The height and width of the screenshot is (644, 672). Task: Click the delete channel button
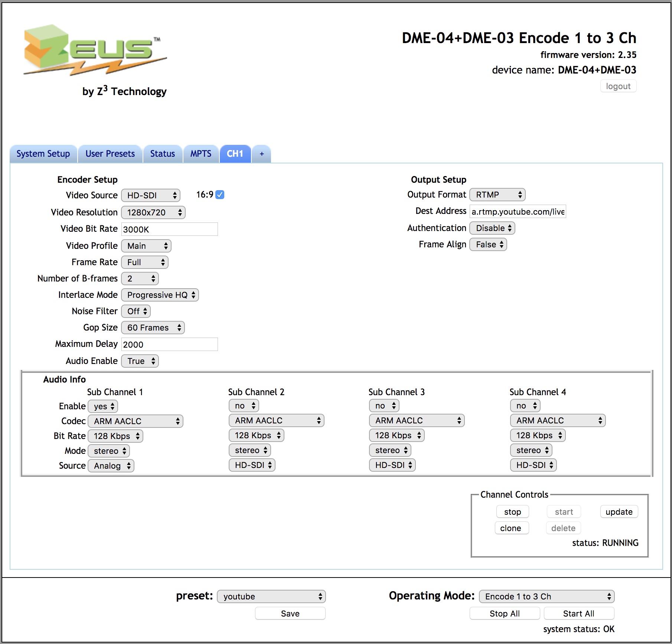click(x=563, y=528)
